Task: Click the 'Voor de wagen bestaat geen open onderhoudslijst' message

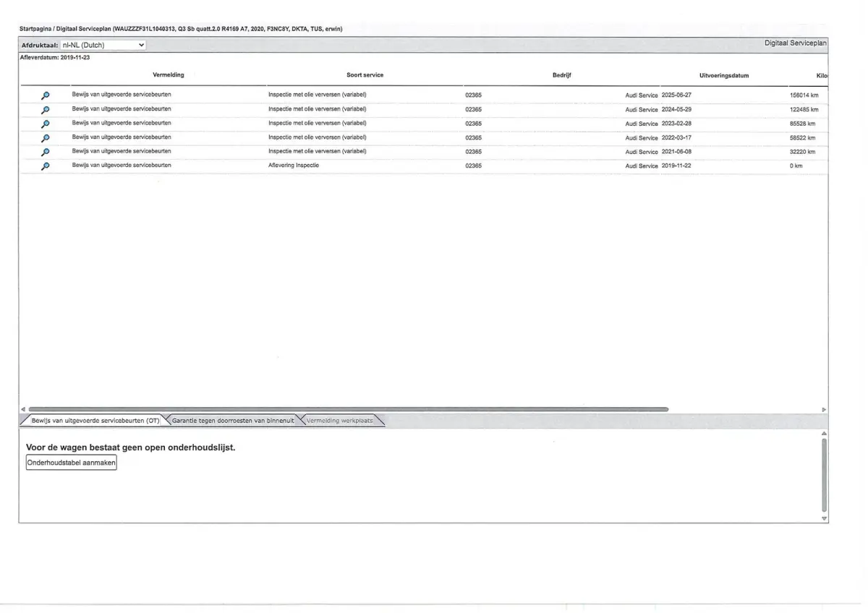Action: click(131, 447)
